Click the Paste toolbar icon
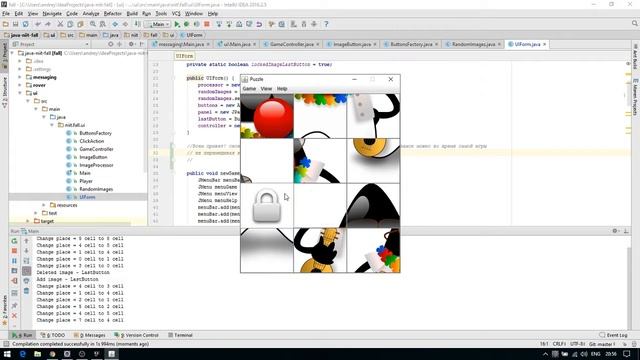Viewport: 640px width, 360px height. coord(80,24)
